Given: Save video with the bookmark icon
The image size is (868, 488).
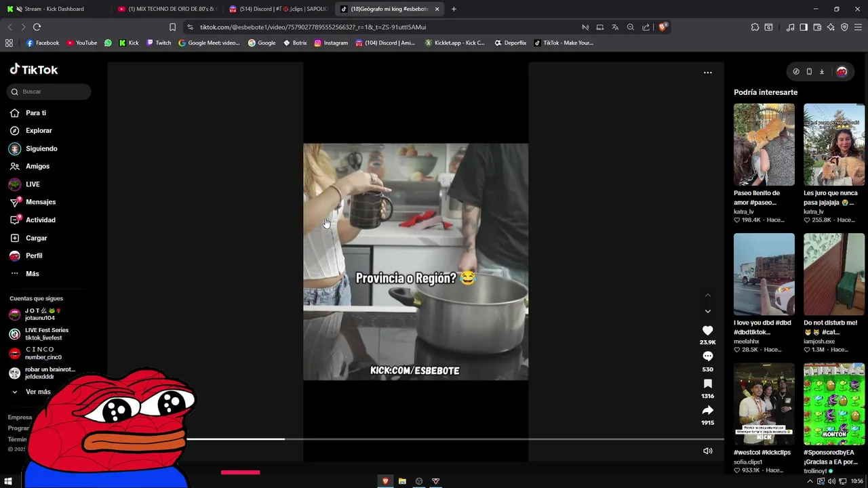Looking at the screenshot, I should pyautogui.click(x=707, y=384).
